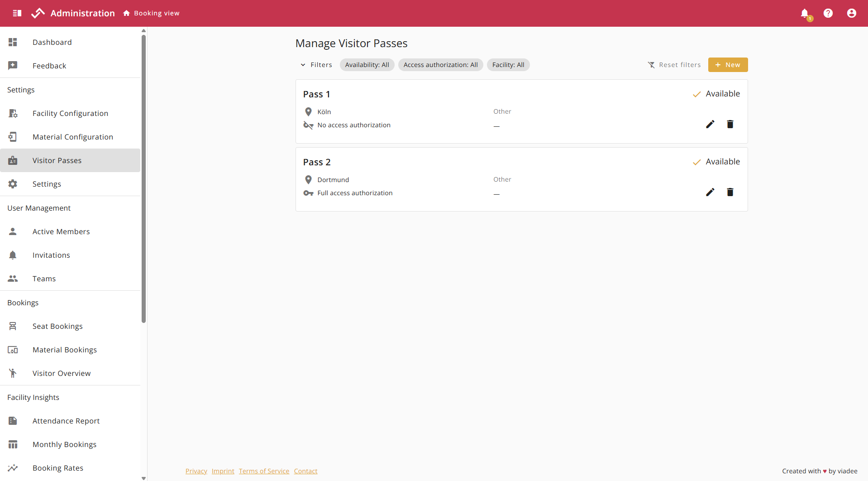Click Reset filters

[674, 65]
